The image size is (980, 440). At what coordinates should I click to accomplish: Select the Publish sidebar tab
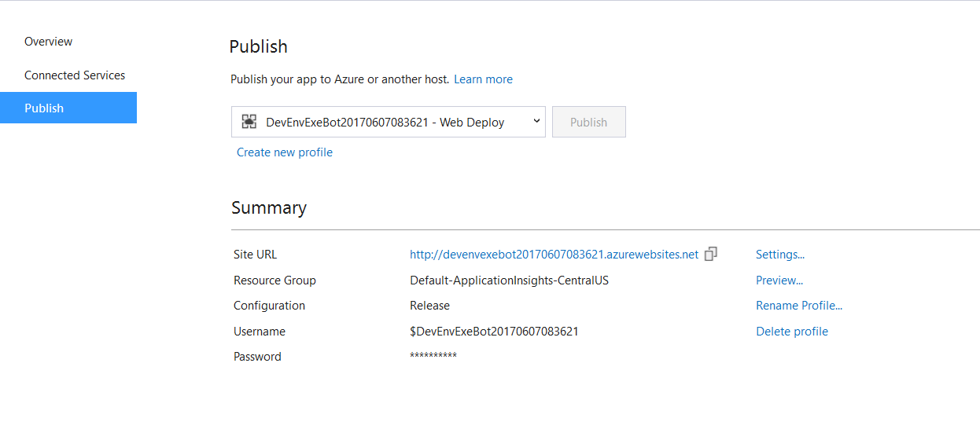tap(68, 108)
